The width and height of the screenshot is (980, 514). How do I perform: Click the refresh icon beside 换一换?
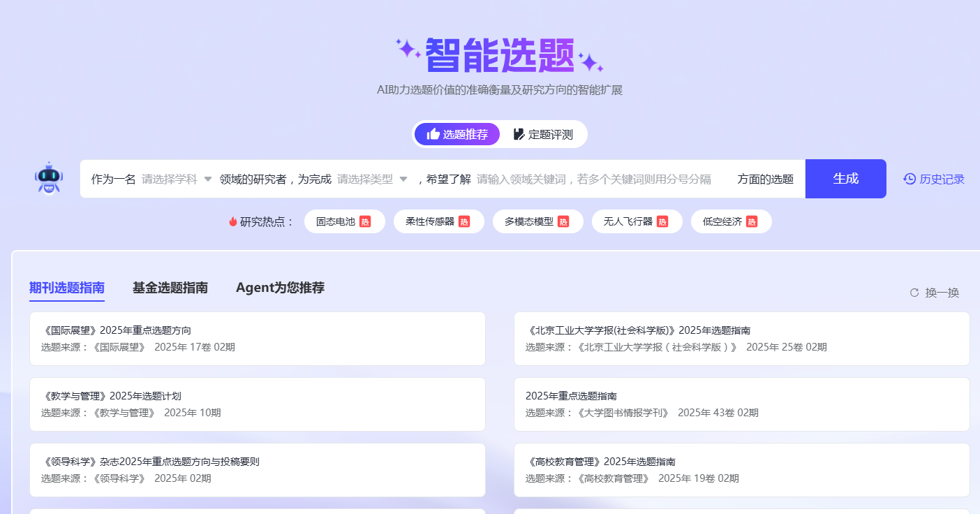pyautogui.click(x=914, y=293)
